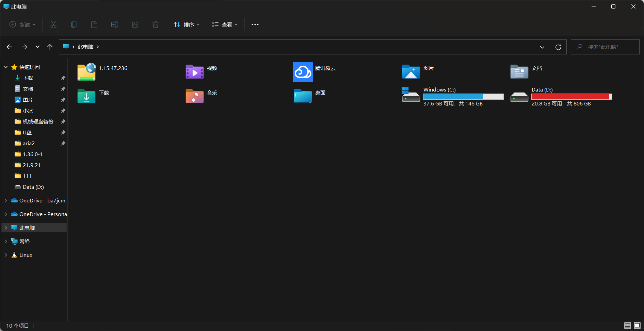Viewport: 644px width, 331px height.
Task: Unpin the 下载 folder from Quick Access
Action: pyautogui.click(x=63, y=78)
